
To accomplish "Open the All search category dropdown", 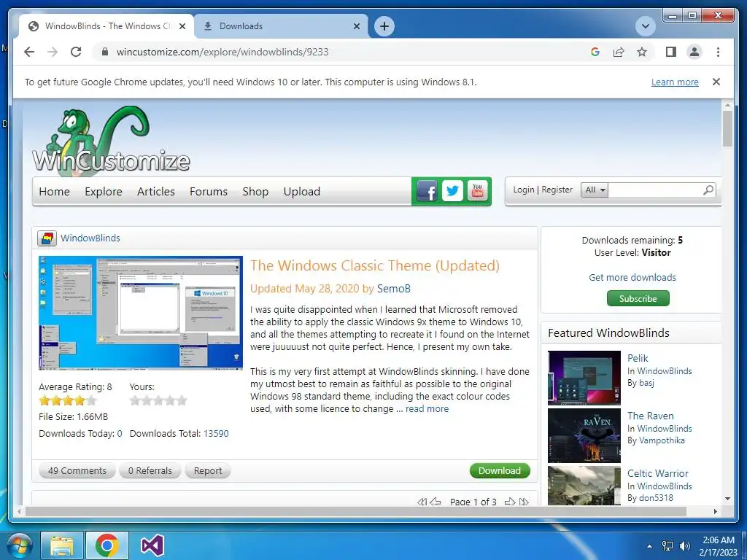I will pos(595,190).
